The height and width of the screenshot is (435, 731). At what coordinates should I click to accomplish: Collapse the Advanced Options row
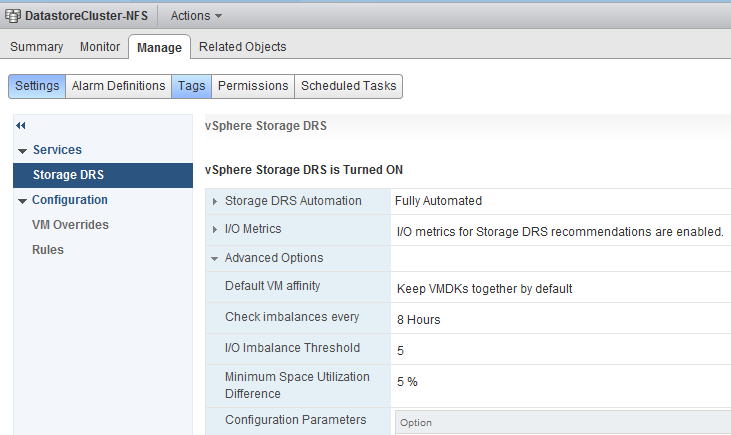pyautogui.click(x=214, y=258)
